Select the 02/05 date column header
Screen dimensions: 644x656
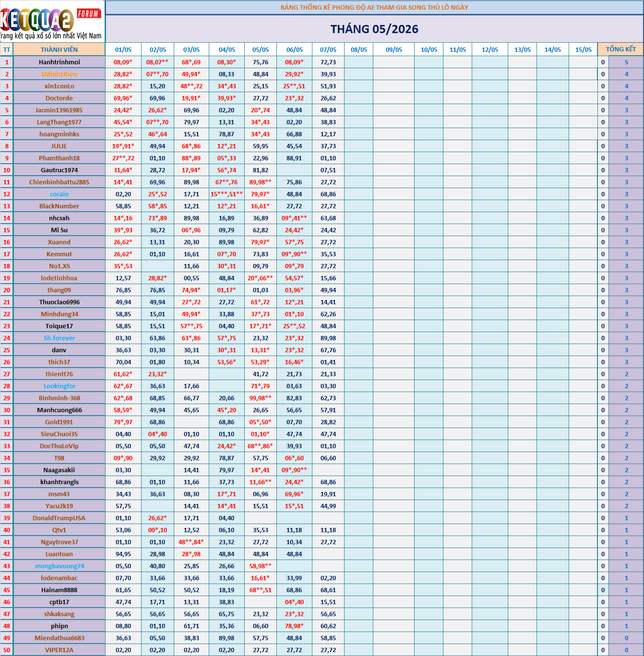tap(157, 49)
